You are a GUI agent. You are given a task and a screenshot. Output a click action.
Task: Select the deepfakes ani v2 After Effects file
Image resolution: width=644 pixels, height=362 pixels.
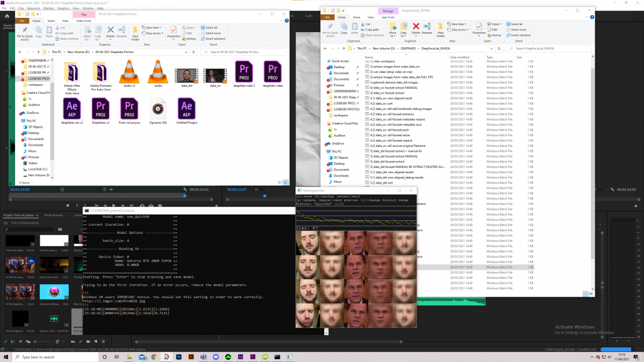click(x=72, y=112)
